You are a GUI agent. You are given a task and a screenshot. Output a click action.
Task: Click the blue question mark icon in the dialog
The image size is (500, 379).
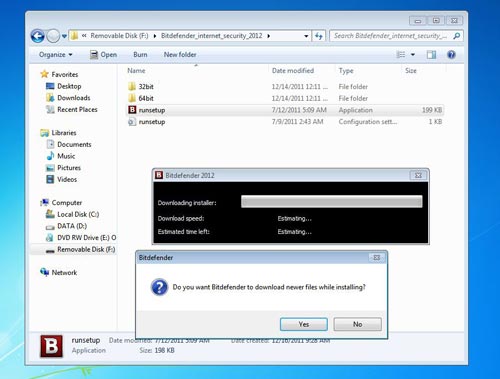pyautogui.click(x=159, y=287)
